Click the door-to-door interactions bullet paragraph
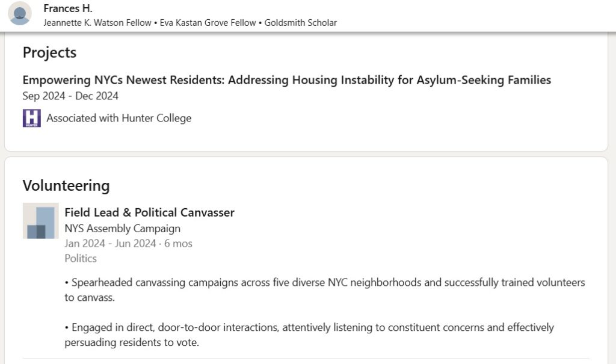 pos(309,335)
